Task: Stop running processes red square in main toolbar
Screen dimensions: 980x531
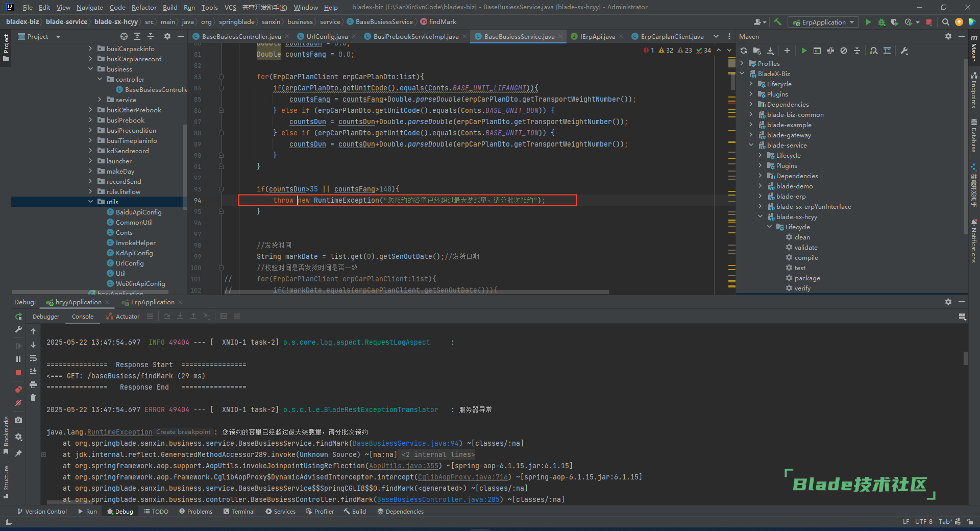Action: (929, 22)
